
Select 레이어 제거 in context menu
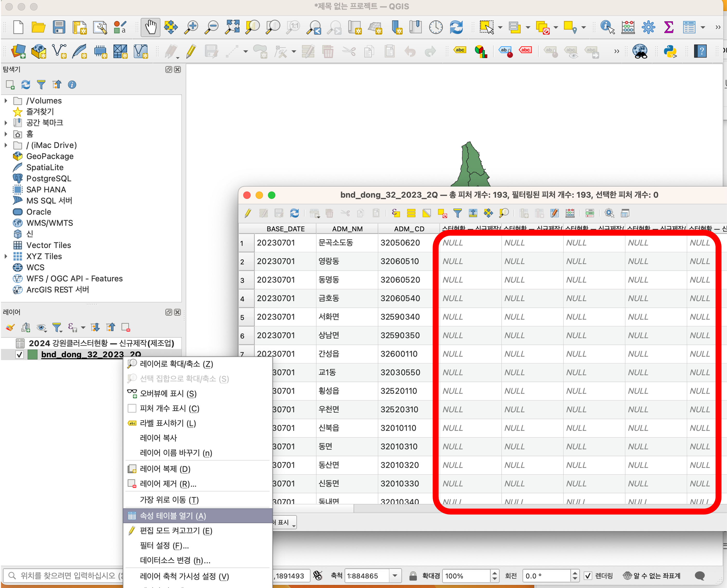168,484
